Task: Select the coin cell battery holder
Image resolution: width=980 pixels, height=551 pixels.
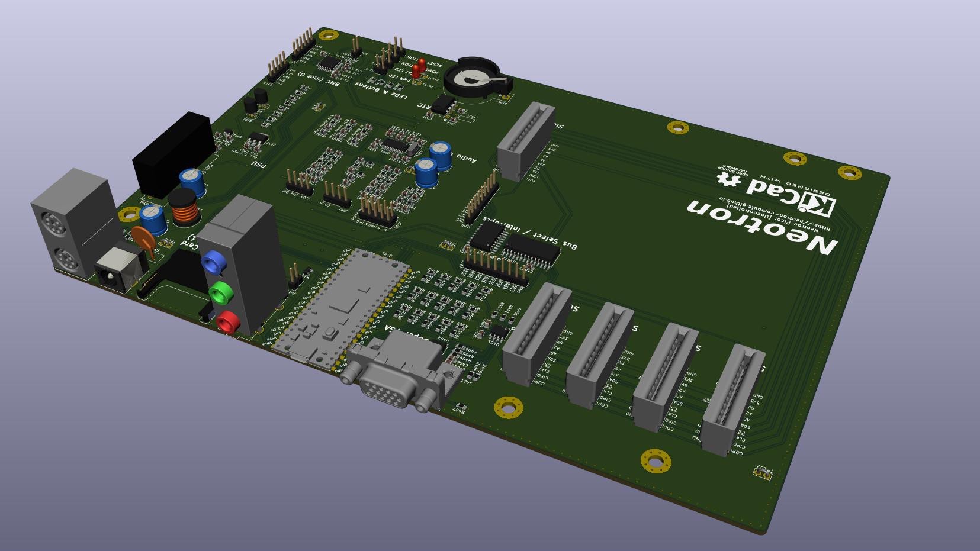Action: 474,78
